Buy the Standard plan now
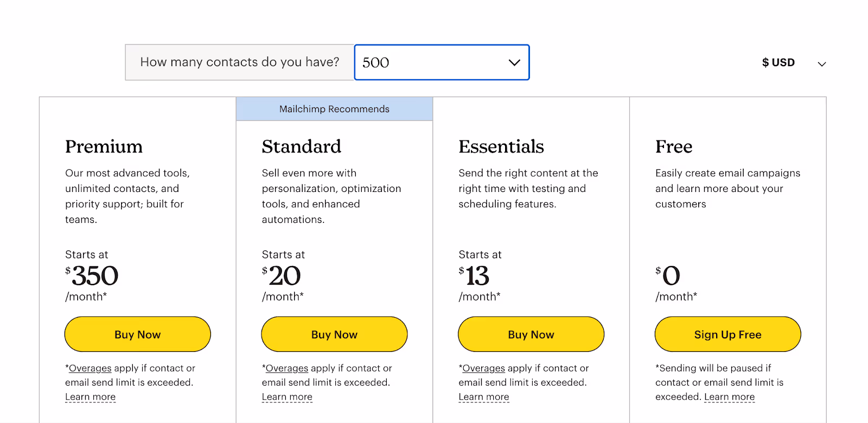The height and width of the screenshot is (423, 868). point(334,334)
